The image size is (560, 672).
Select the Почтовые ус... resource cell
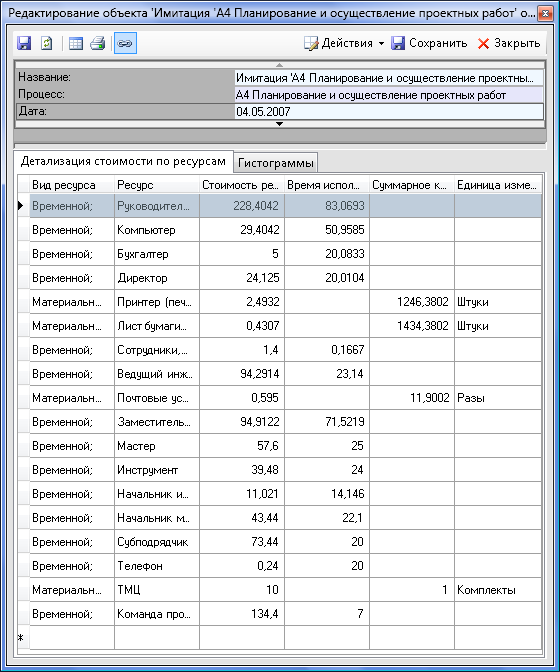[x=157, y=398]
